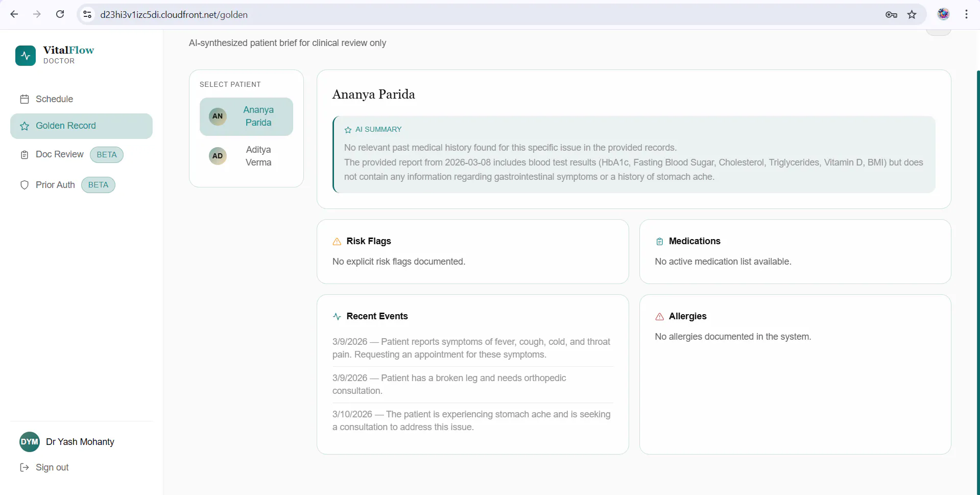
Task: Click the AI-synthesized patient brief subtitle
Action: pos(288,43)
